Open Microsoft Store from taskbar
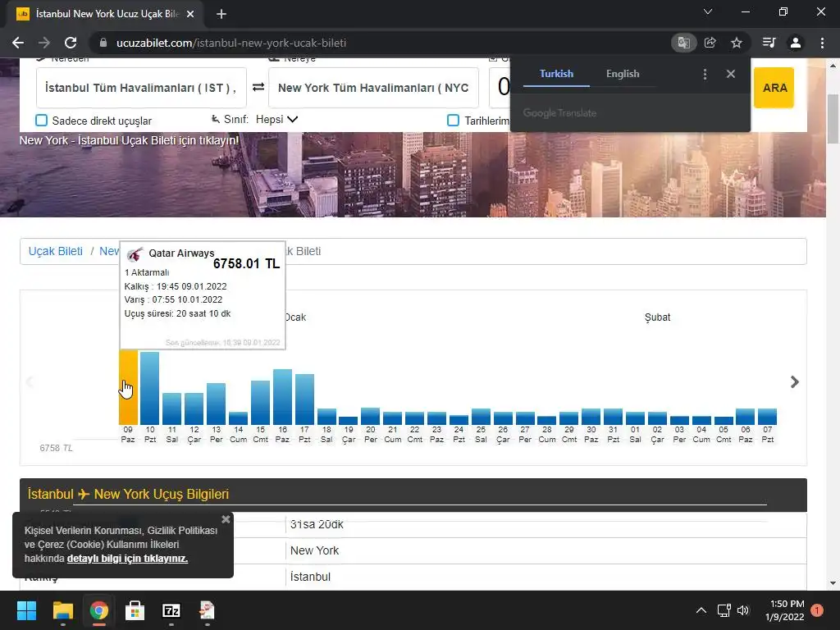The width and height of the screenshot is (840, 630). [135, 610]
